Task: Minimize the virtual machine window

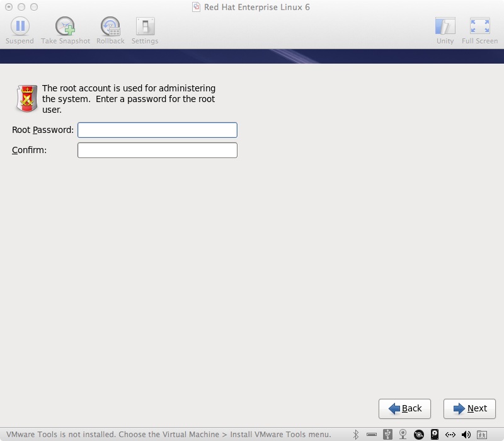Action: coord(21,7)
